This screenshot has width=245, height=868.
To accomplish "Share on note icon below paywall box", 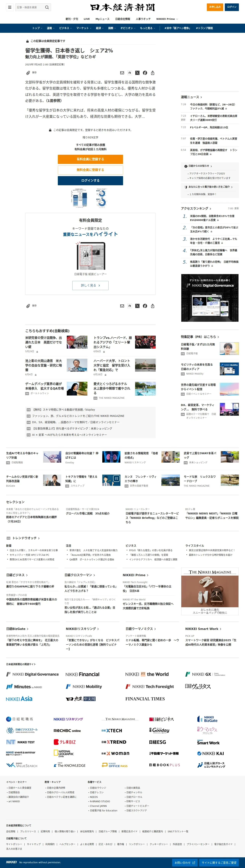I will click(x=130, y=306).
